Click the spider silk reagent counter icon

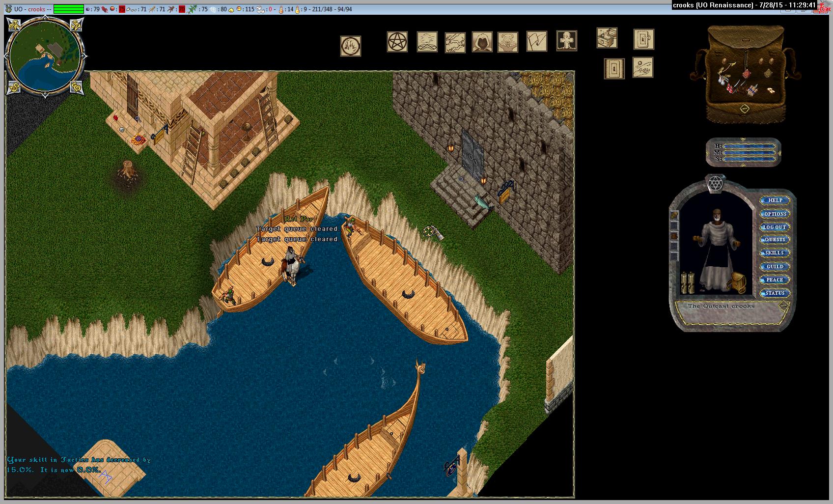(x=213, y=9)
